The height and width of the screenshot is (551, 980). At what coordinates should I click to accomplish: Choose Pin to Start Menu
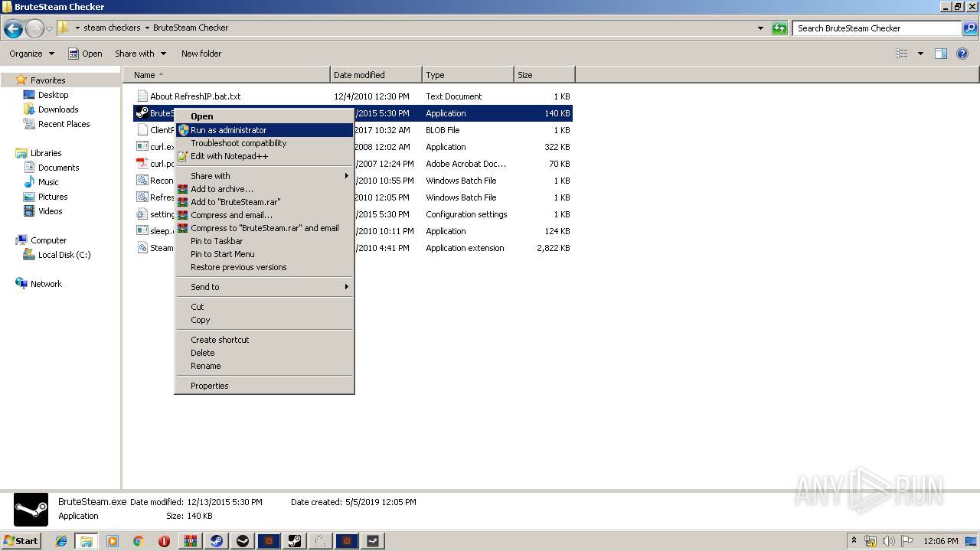click(x=264, y=254)
